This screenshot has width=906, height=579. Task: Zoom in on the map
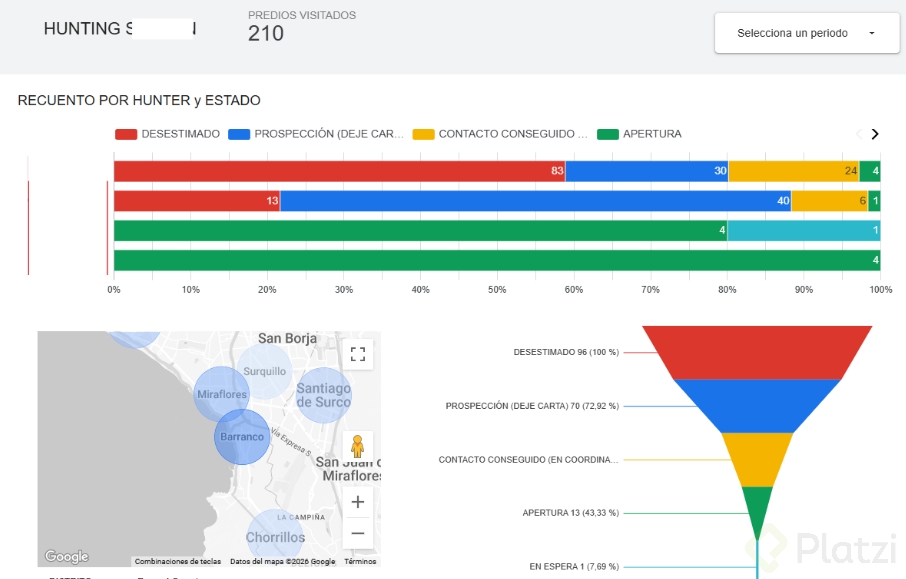point(358,502)
